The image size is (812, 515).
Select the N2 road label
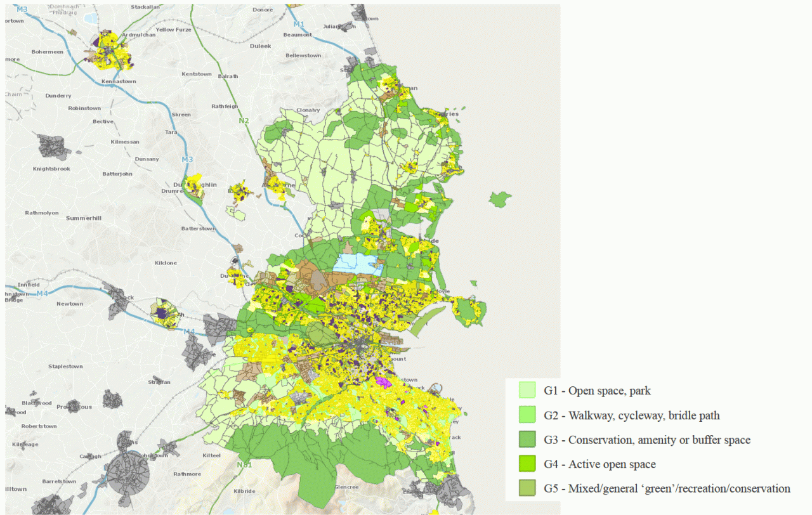tap(244, 121)
